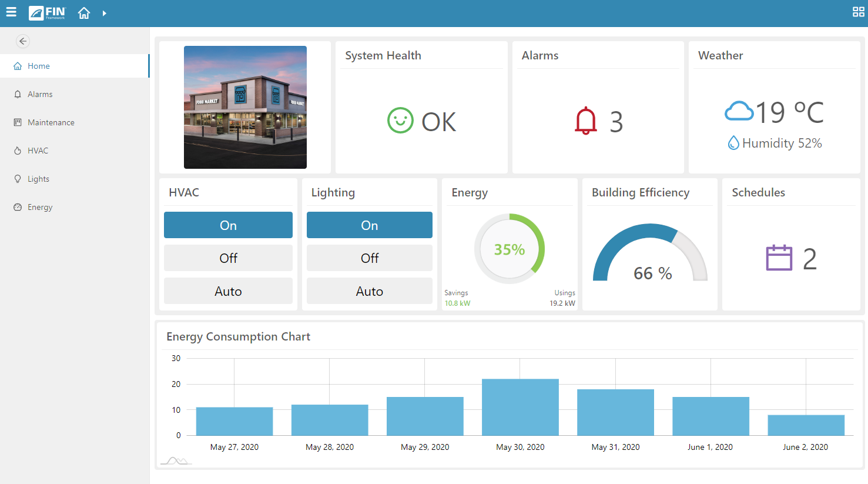Click the chart range selector below Energy Consumption
868x484 pixels.
point(176,461)
